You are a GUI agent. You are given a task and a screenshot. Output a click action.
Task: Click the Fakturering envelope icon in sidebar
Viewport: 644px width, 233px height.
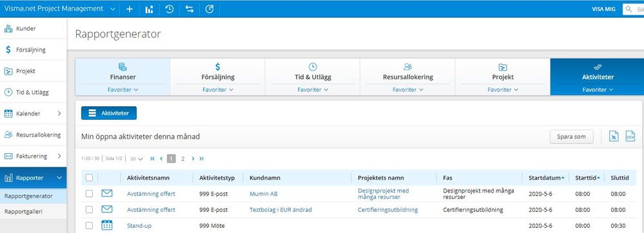8,156
